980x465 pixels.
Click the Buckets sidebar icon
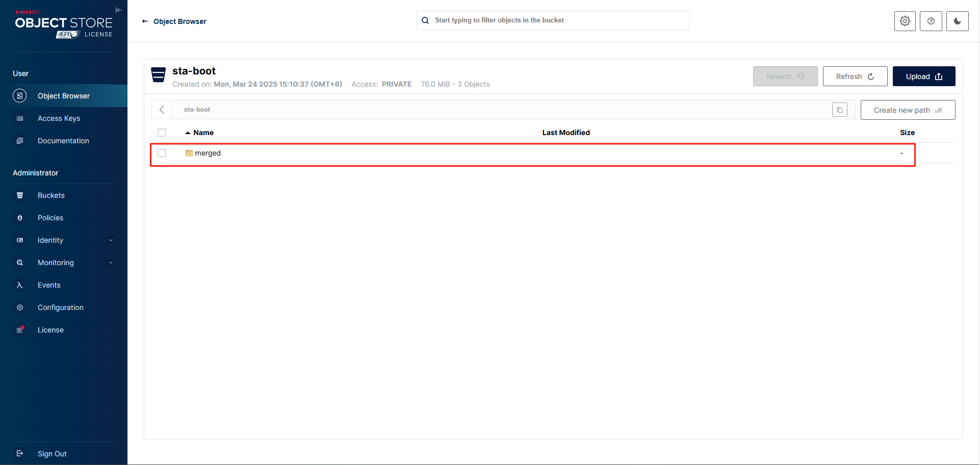point(20,195)
